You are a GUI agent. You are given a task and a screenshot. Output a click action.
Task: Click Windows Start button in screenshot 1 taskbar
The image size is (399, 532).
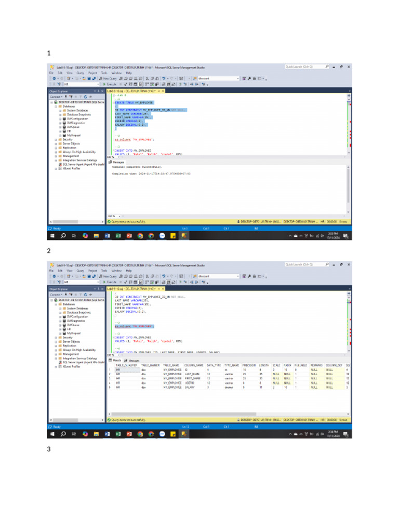(52, 236)
